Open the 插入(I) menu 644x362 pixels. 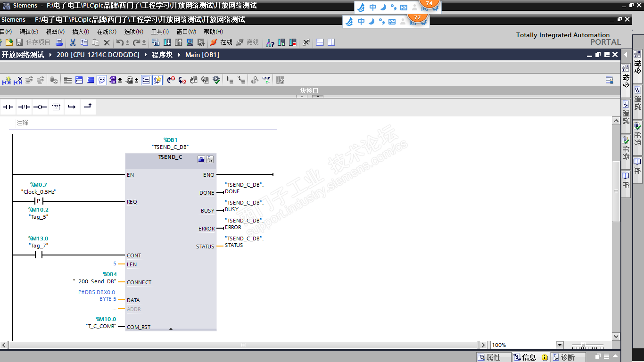[81, 32]
